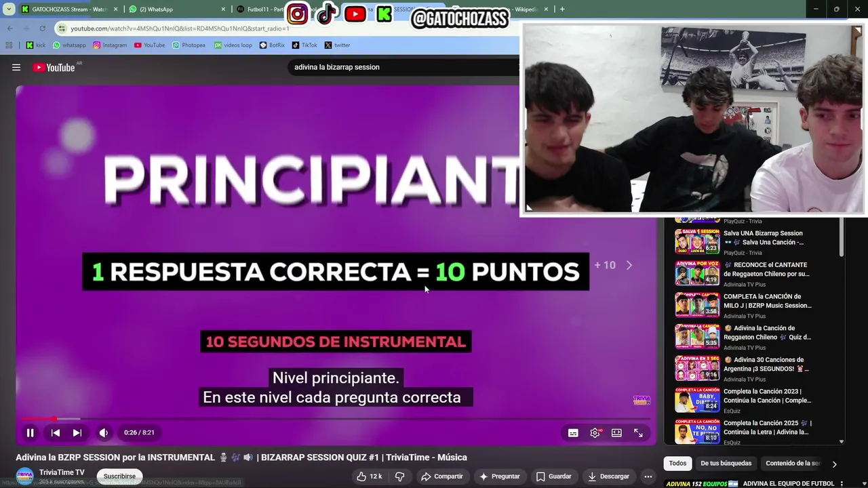Open options for ADIVINA EL EQUIPO DE FUTBOL
This screenshot has width=868, height=488.
(842, 484)
